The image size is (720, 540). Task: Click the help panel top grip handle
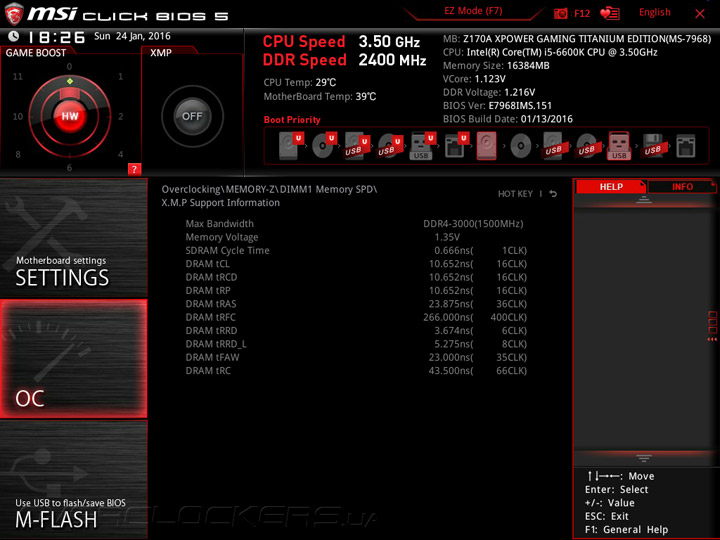pos(644,199)
